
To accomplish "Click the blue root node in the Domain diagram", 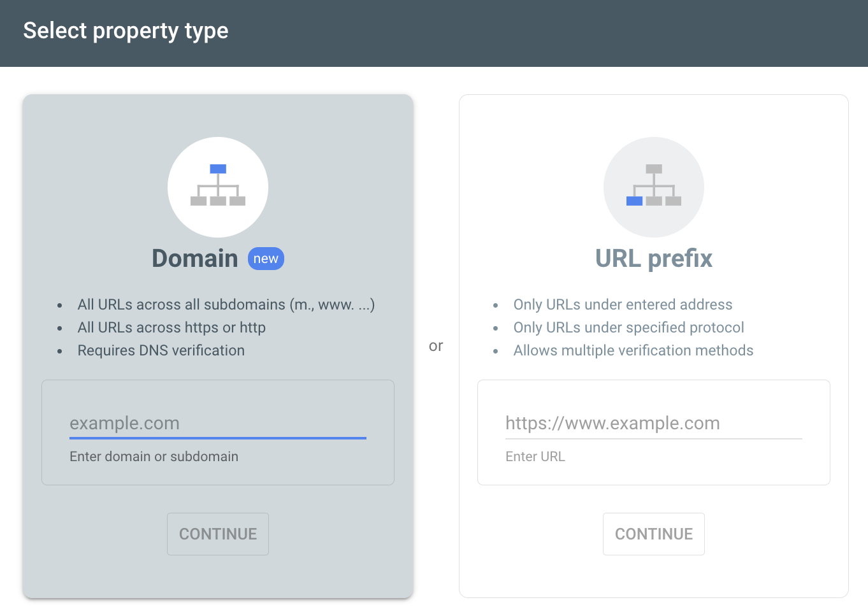I will point(218,168).
